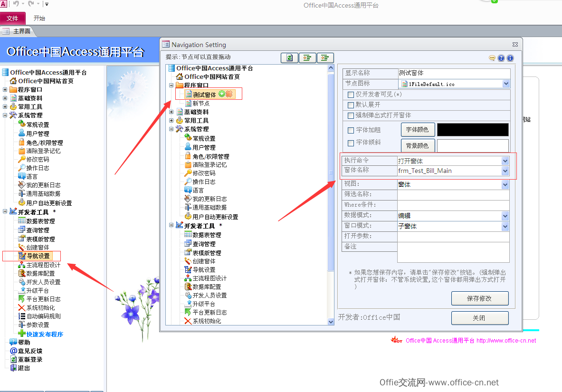This screenshot has width=562, height=392.
Task: Collapse 开发者工具 in Navigation Setting tree
Action: pyautogui.click(x=171, y=225)
